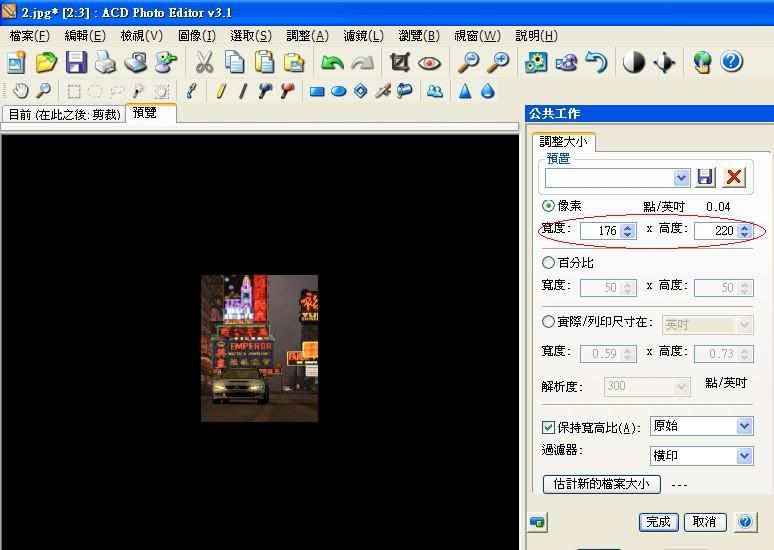Click the green Undo arrow icon

pos(332,63)
